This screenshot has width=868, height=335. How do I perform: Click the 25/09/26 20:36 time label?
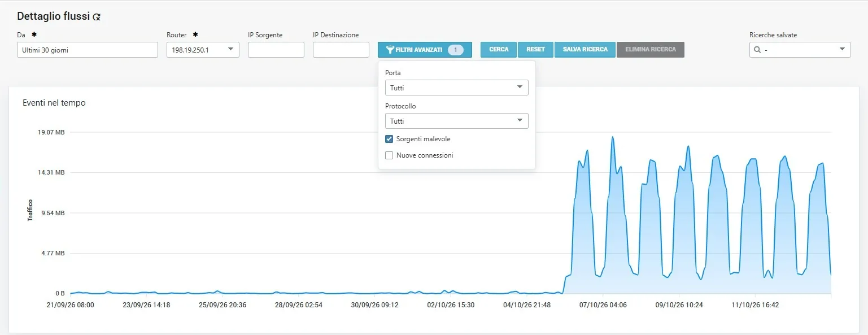pyautogui.click(x=223, y=305)
